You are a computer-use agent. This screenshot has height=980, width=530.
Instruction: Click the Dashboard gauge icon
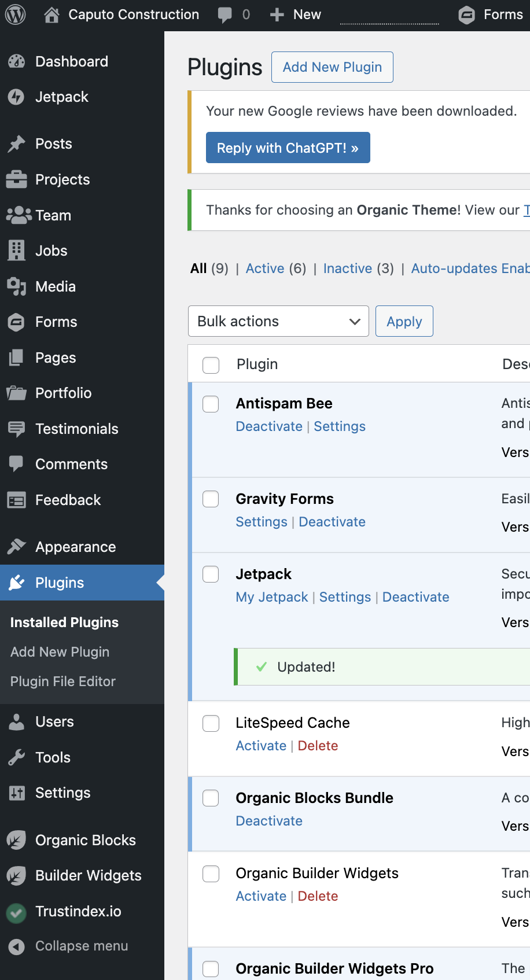17,61
